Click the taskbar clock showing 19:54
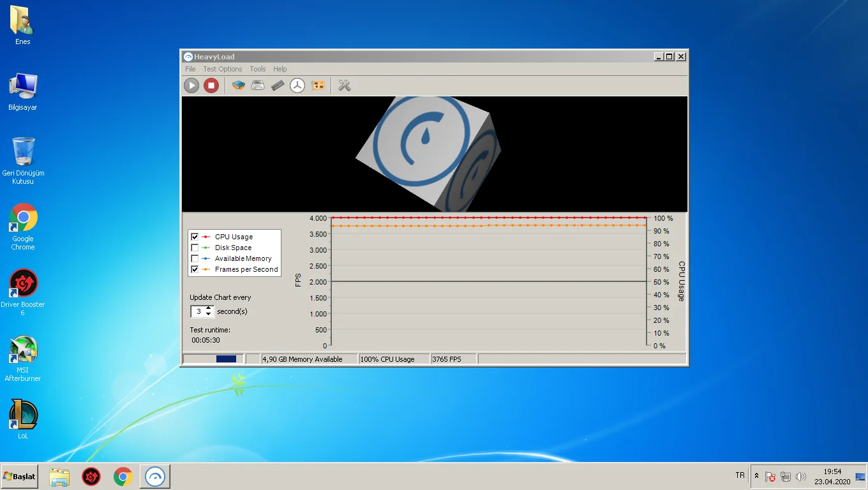 (x=832, y=477)
